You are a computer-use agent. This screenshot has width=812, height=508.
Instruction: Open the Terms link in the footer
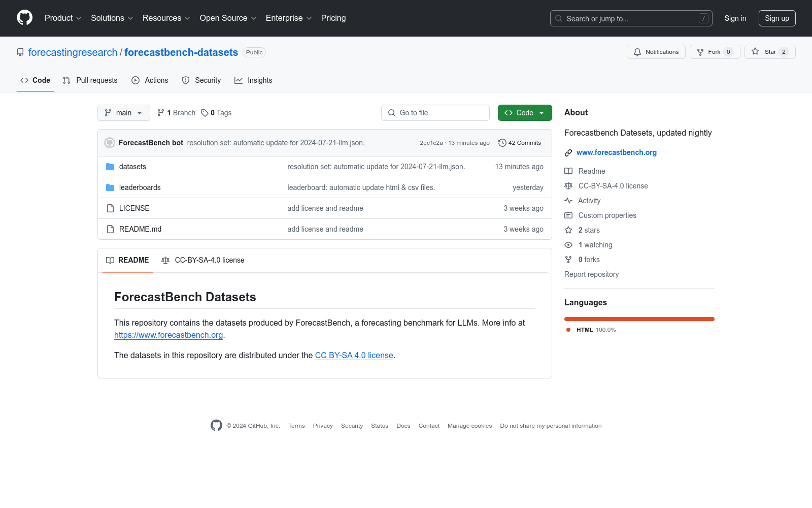coord(296,426)
